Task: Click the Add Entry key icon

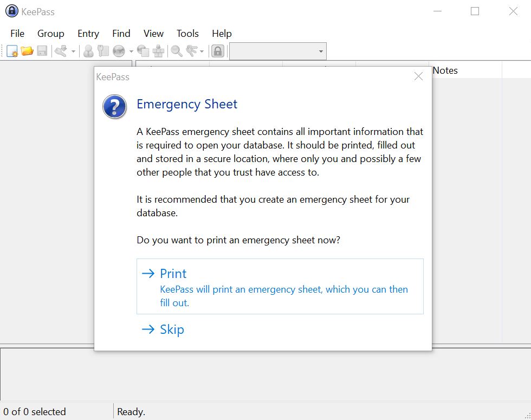Action: 60,51
